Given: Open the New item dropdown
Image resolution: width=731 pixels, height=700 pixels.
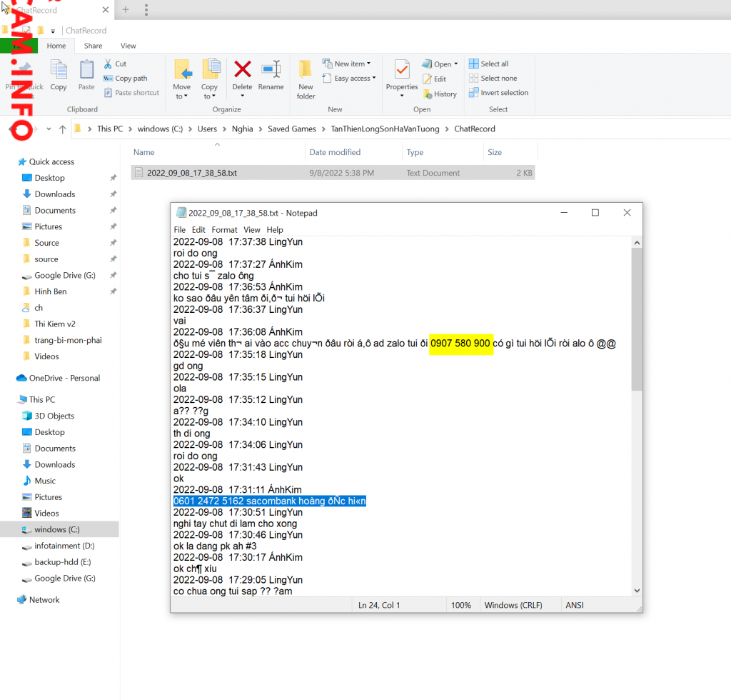Looking at the screenshot, I should tap(346, 64).
